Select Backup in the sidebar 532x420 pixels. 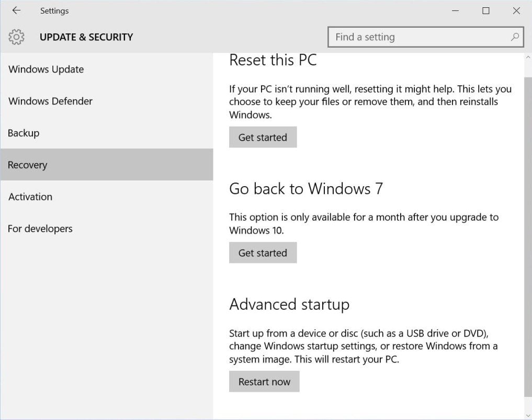[x=24, y=133]
